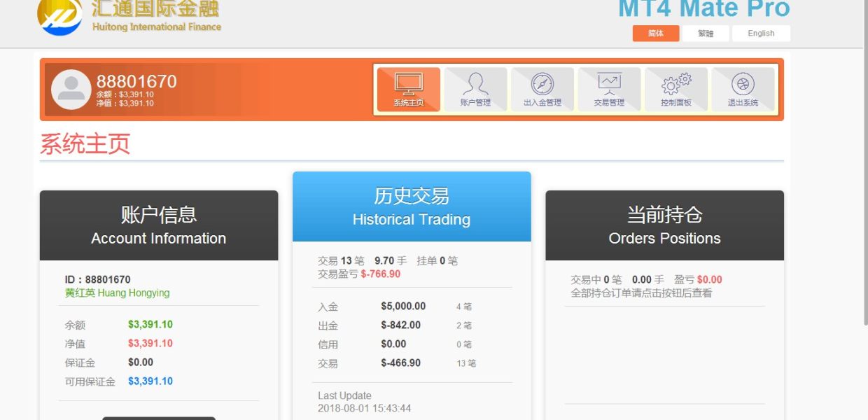Click the user avatar beside account 88801670

71,90
